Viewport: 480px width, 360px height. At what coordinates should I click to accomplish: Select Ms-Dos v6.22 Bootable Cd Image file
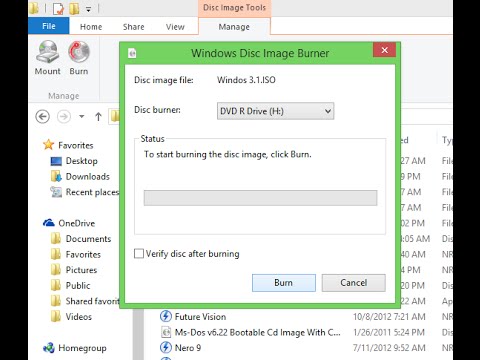point(250,332)
